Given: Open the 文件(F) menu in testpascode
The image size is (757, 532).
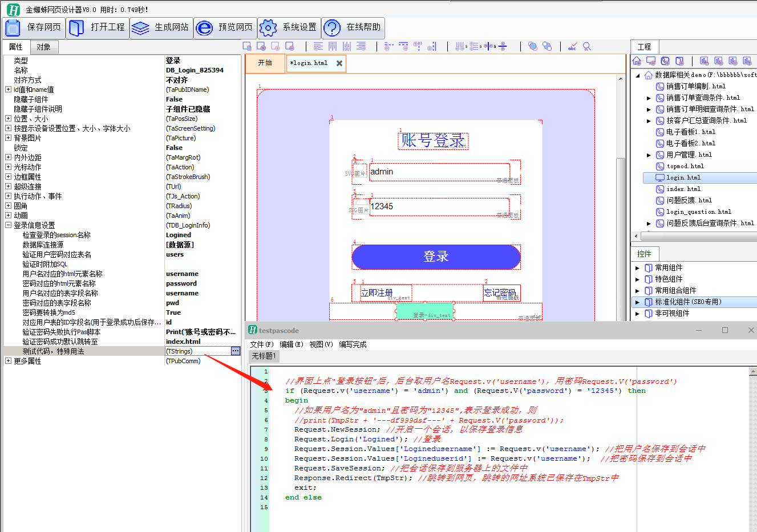Looking at the screenshot, I should pyautogui.click(x=262, y=344).
